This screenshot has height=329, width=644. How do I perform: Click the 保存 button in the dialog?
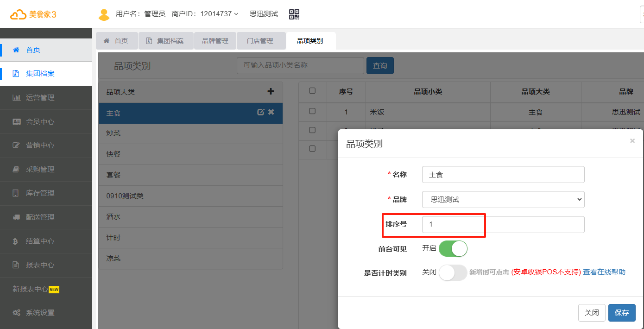[x=621, y=313]
